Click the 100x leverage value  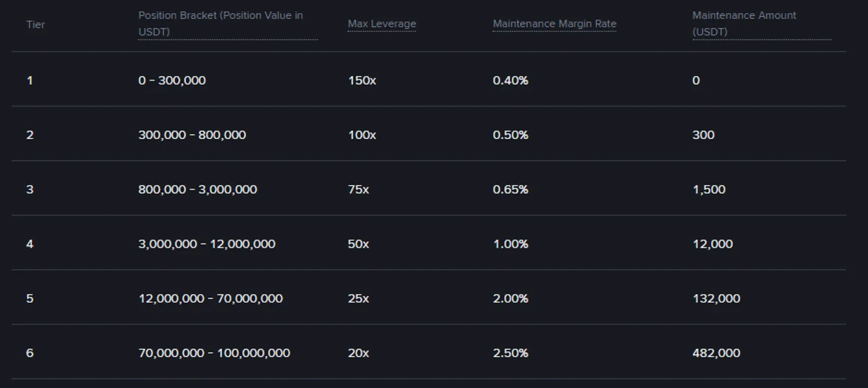click(362, 135)
